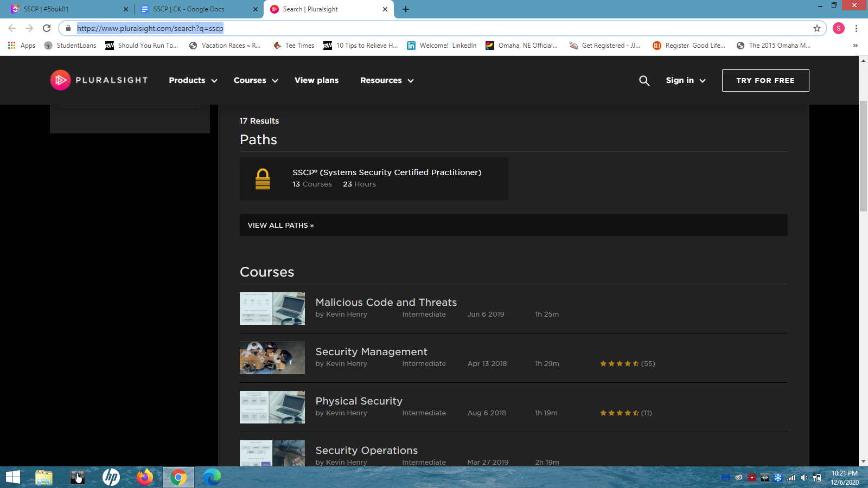The image size is (868, 488).
Task: Launch Microsoft Edge from the taskbar
Action: tap(212, 477)
